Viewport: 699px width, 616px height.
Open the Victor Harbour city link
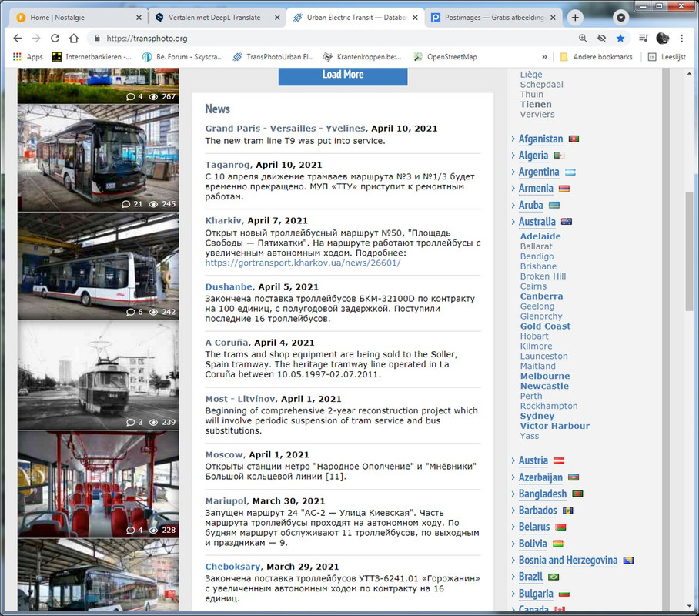(x=554, y=426)
